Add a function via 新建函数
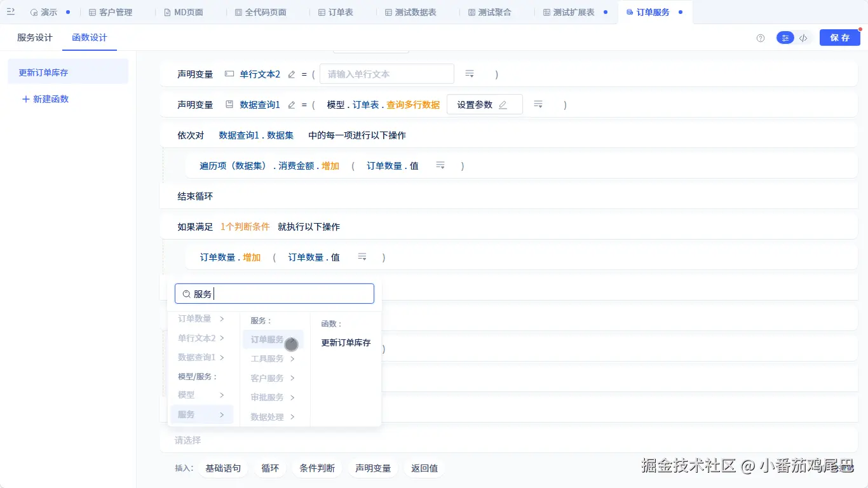The height and width of the screenshot is (488, 868). tap(45, 99)
